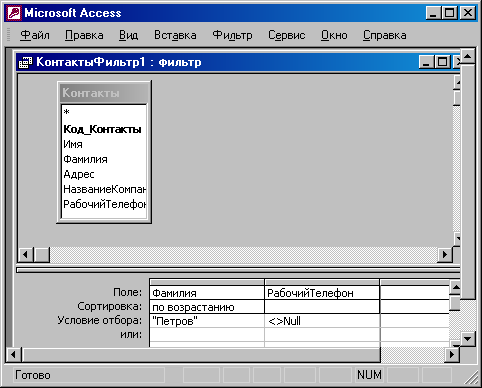Click the КонтактыФильтр1 filter window icon
482x388 pixels.
pyautogui.click(x=25, y=62)
